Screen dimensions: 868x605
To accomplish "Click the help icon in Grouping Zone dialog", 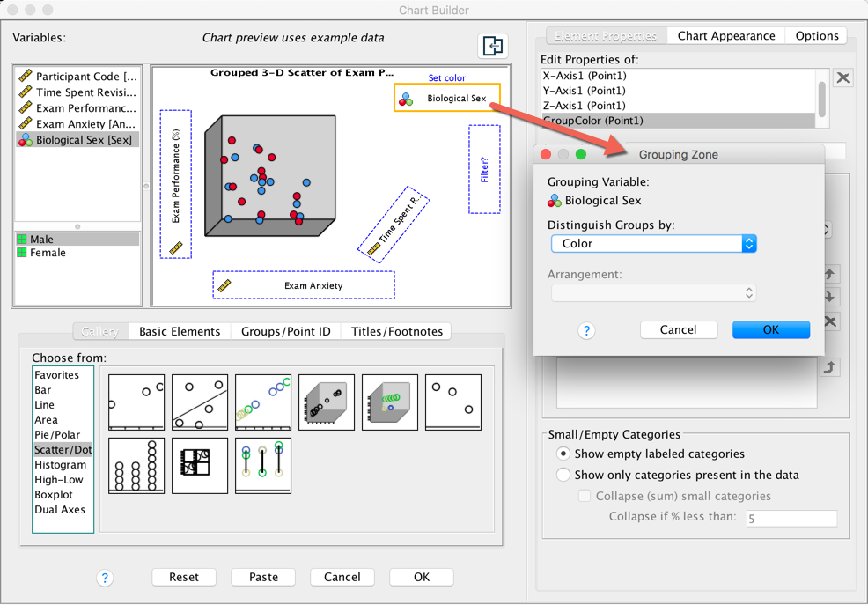I will 586,331.
